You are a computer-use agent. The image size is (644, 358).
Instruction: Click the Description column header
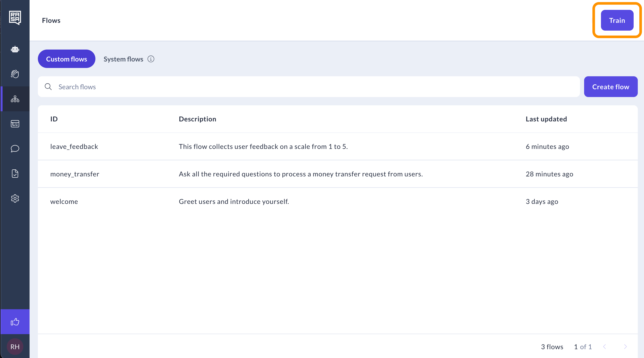click(198, 119)
